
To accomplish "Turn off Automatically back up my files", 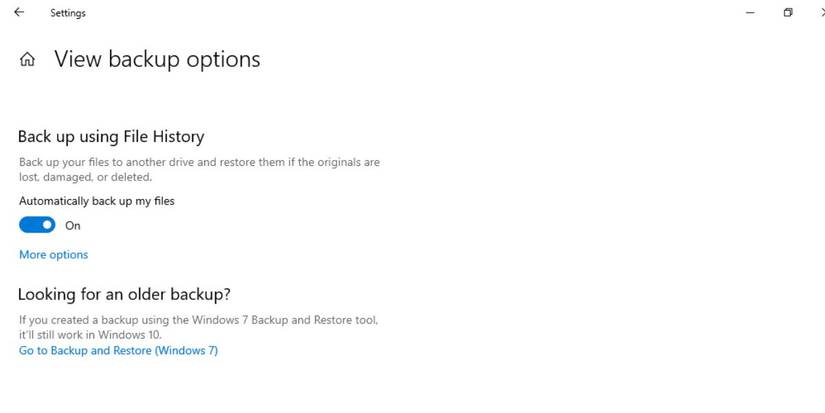I will (37, 225).
